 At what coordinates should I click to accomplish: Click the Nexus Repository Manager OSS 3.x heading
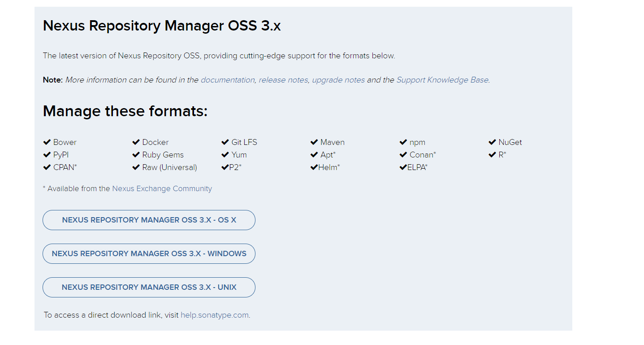(162, 26)
